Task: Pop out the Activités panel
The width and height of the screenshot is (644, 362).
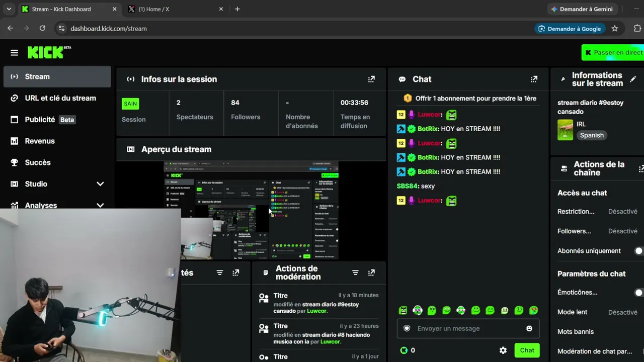Action: click(x=235, y=273)
